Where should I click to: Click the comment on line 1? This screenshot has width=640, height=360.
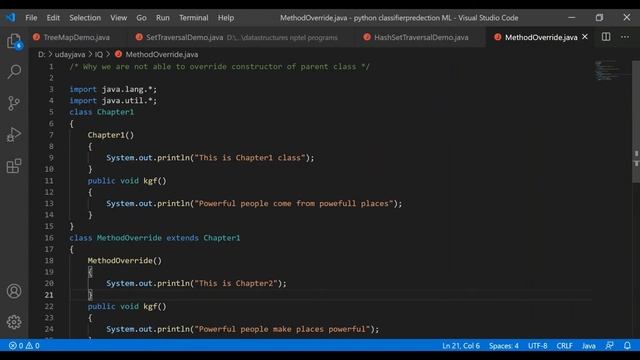point(219,67)
